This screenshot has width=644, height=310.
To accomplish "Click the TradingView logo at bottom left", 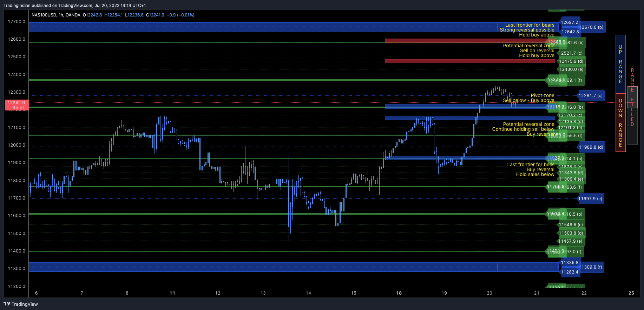I will tap(21, 304).
